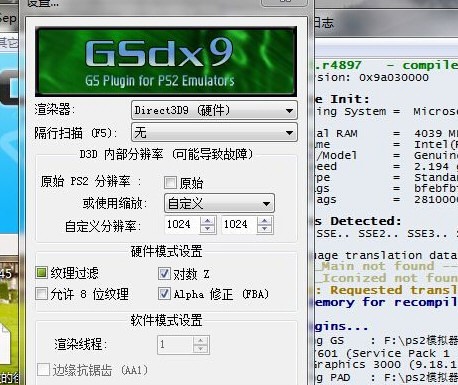Decrease the 渲染线程 thread count with down arrow
458x385 pixels.
point(201,349)
